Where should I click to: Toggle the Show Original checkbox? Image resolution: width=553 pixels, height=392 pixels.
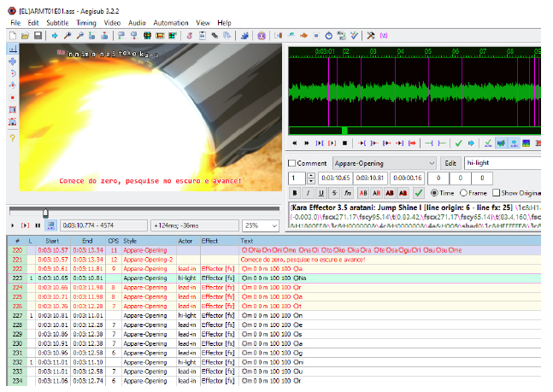498,193
